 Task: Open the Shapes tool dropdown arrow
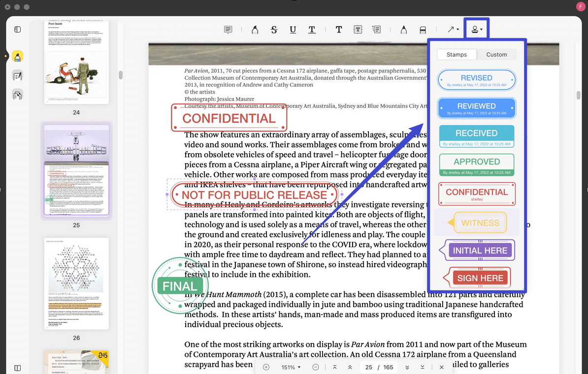458,29
